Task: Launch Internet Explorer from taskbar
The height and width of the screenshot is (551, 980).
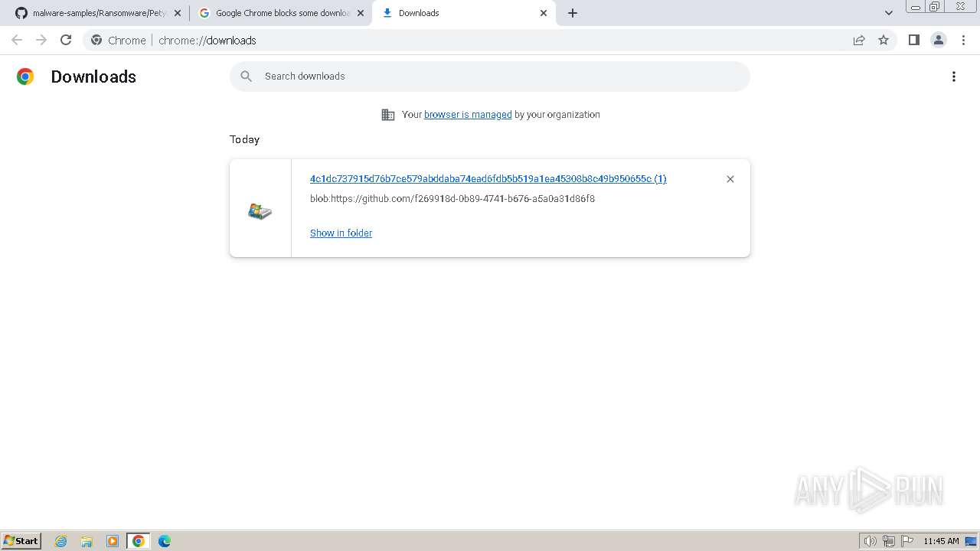Action: 61,541
